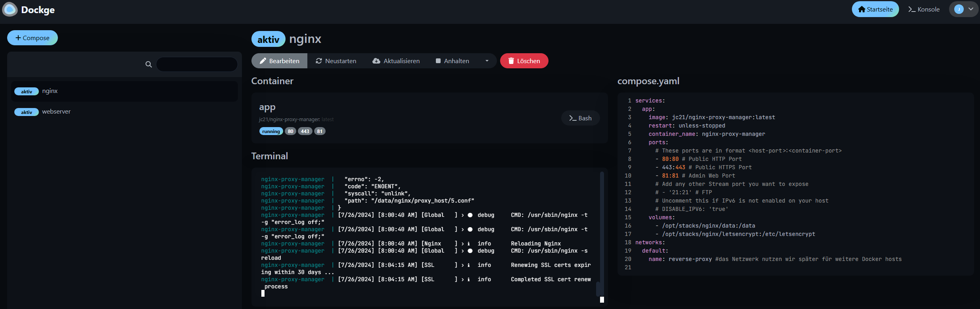Click 'Reloading Nginx' terminal log line
This screenshot has width=980, height=309.
[536, 243]
